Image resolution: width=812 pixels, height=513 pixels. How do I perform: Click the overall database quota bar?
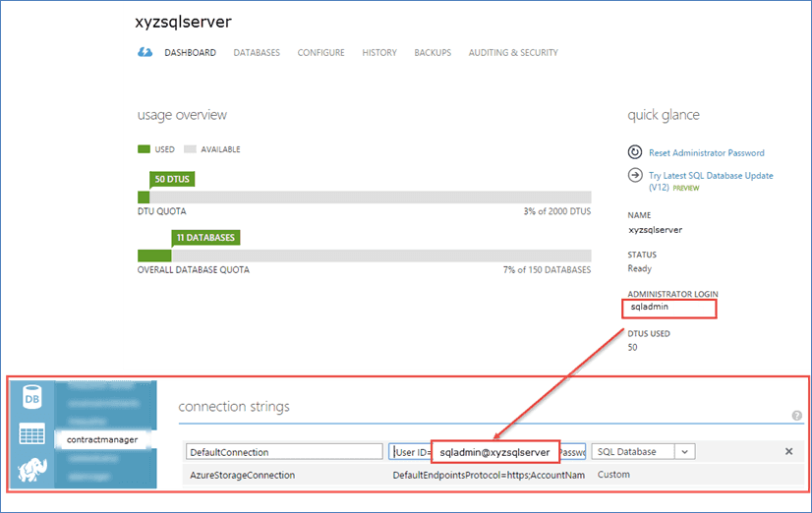click(x=365, y=255)
